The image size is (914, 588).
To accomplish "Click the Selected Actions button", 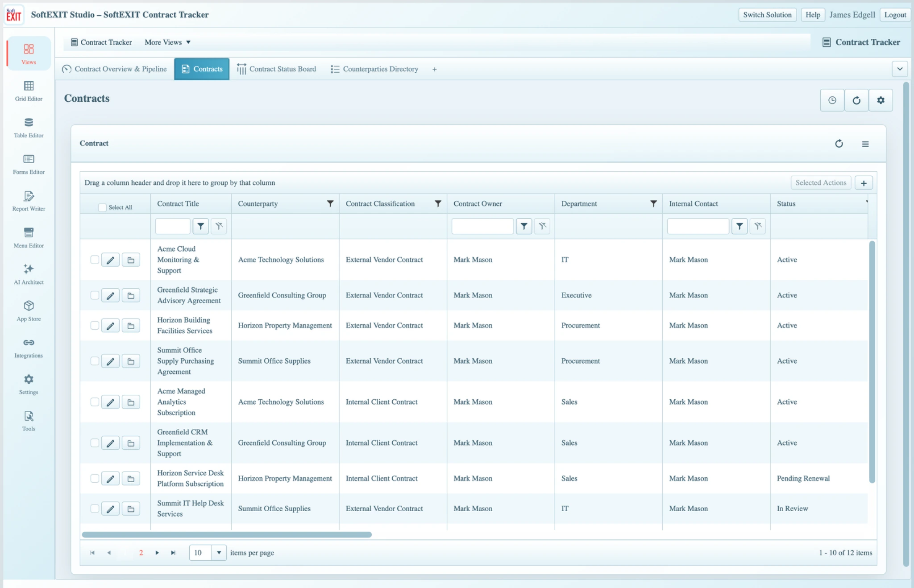I will pyautogui.click(x=821, y=183).
